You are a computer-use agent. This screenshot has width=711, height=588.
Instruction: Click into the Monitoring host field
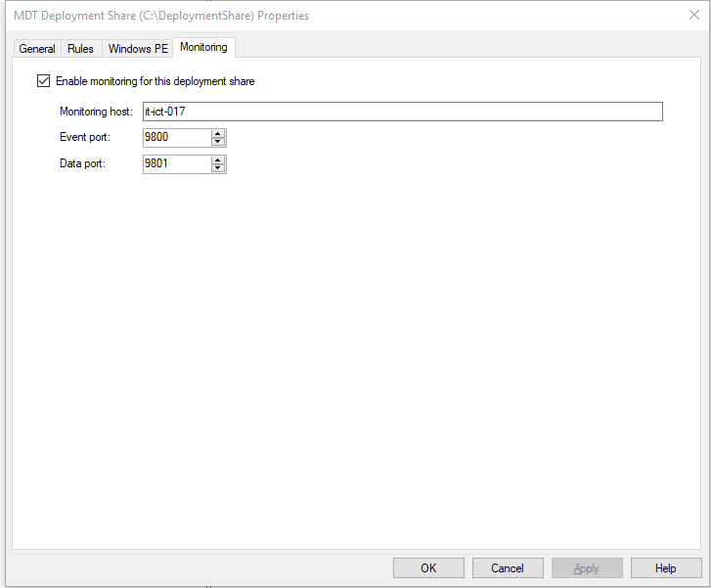[403, 112]
